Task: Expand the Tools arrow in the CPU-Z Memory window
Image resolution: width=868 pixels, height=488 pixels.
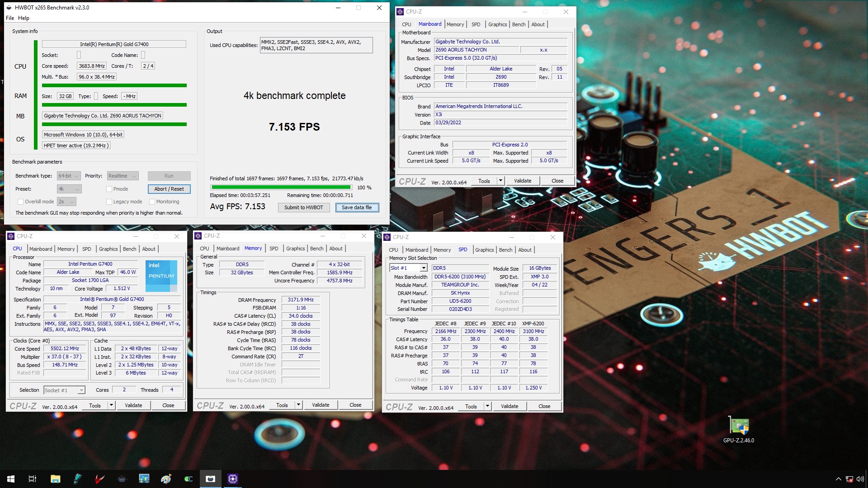Action: coord(298,405)
